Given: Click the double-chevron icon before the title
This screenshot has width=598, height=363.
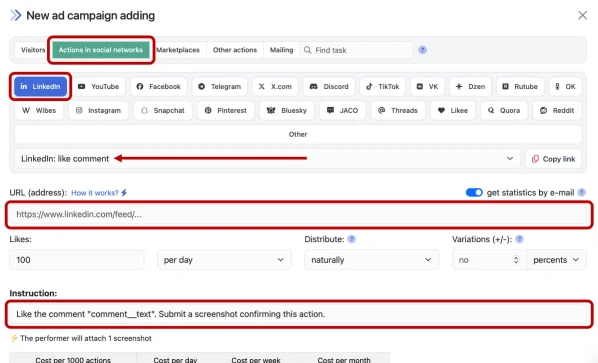Looking at the screenshot, I should pos(15,16).
